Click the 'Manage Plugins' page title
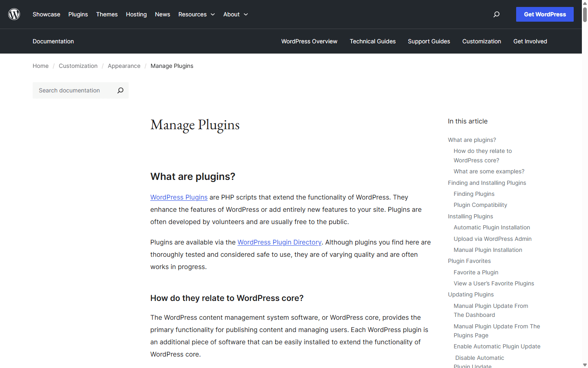Viewport: 588px width, 368px height. [x=195, y=125]
